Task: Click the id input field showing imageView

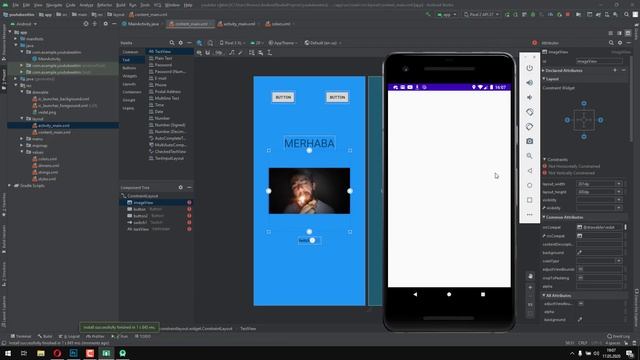Action: point(599,61)
